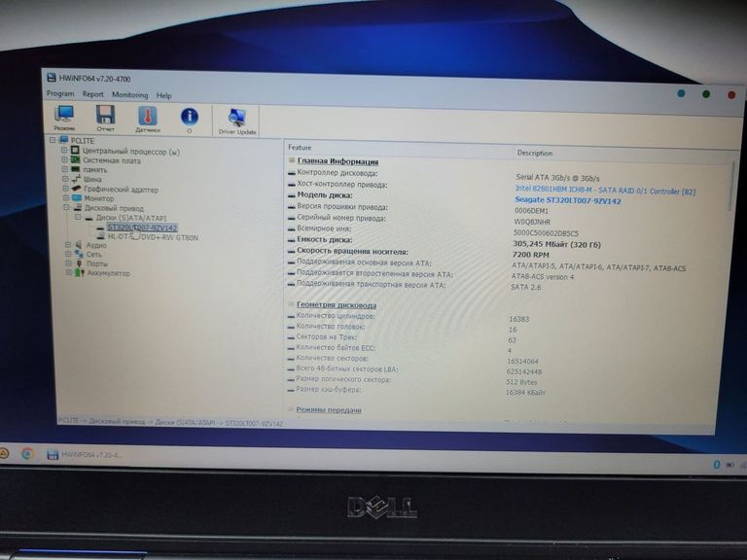Screen dimensions: 747x560
Task: Collapse the Дисковый привод node
Action: click(67, 207)
